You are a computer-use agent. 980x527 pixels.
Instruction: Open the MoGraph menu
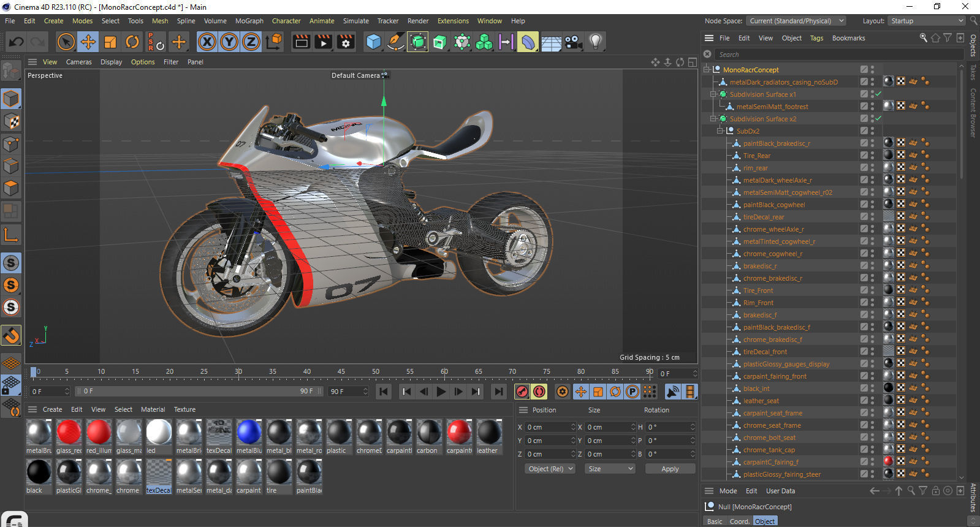(249, 21)
